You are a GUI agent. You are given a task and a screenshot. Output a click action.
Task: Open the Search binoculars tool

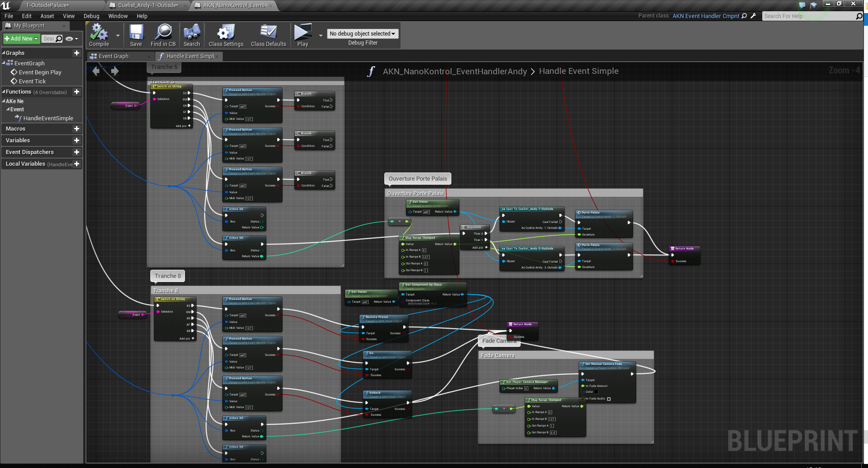point(192,35)
